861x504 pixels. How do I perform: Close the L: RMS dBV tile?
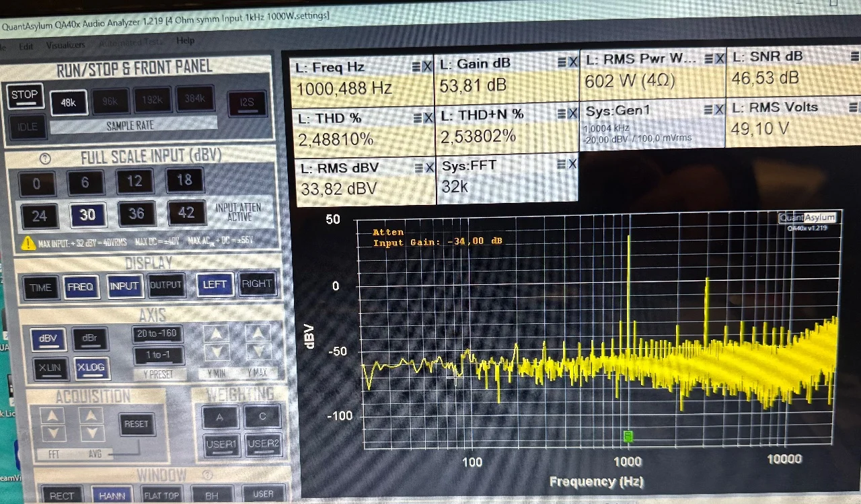(429, 167)
